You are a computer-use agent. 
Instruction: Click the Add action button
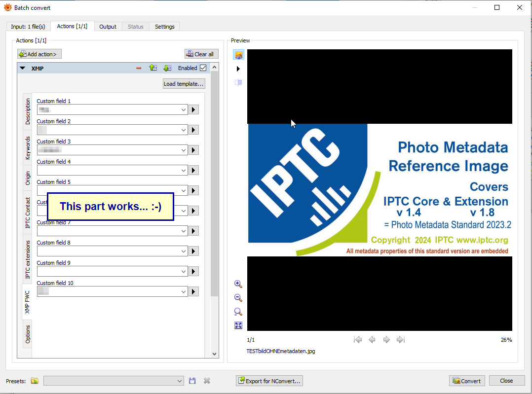[x=39, y=54]
